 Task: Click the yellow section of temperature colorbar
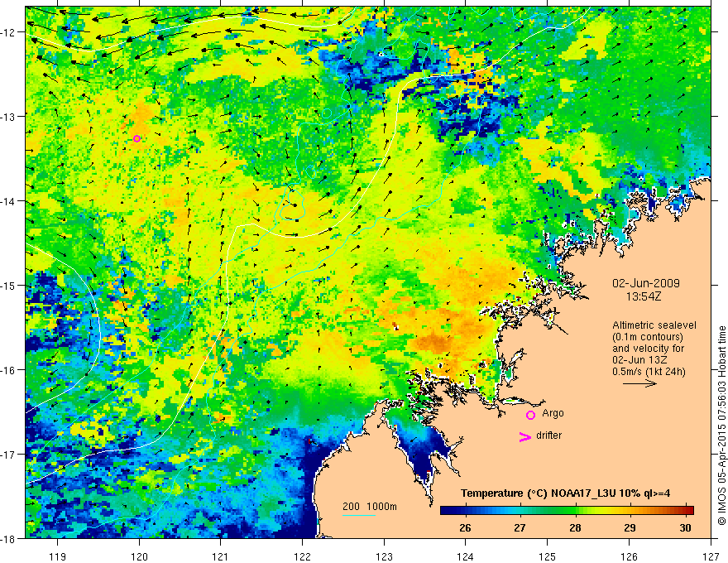pyautogui.click(x=599, y=511)
